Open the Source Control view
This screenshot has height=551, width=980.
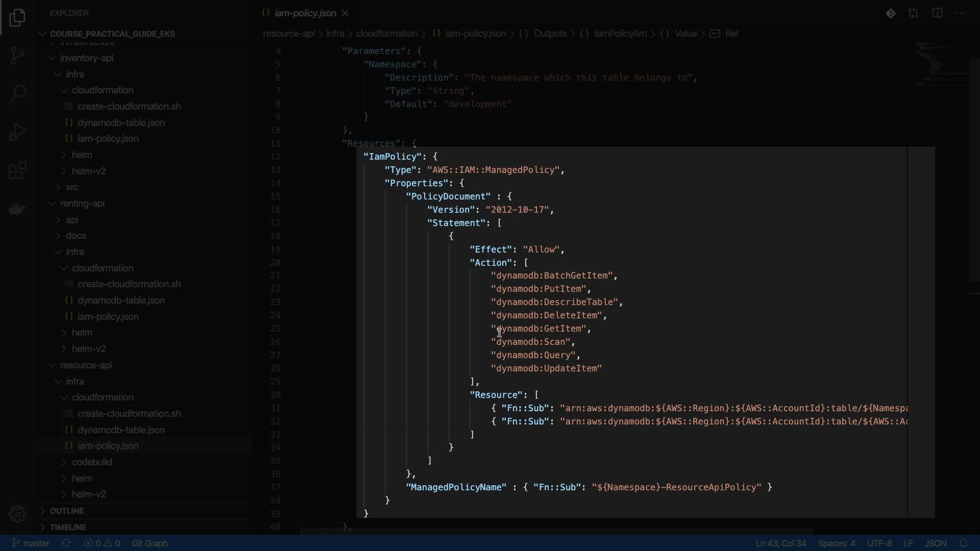(x=17, y=55)
